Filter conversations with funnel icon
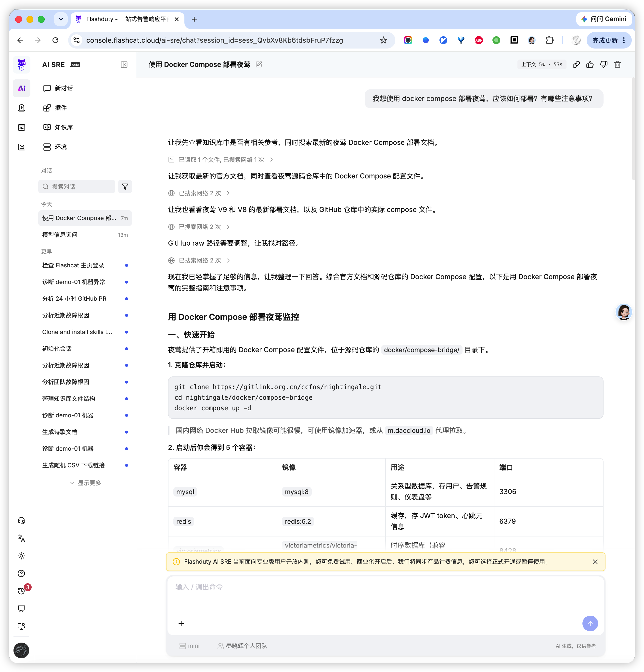Screen dimensions: 644x672 pos(125,187)
